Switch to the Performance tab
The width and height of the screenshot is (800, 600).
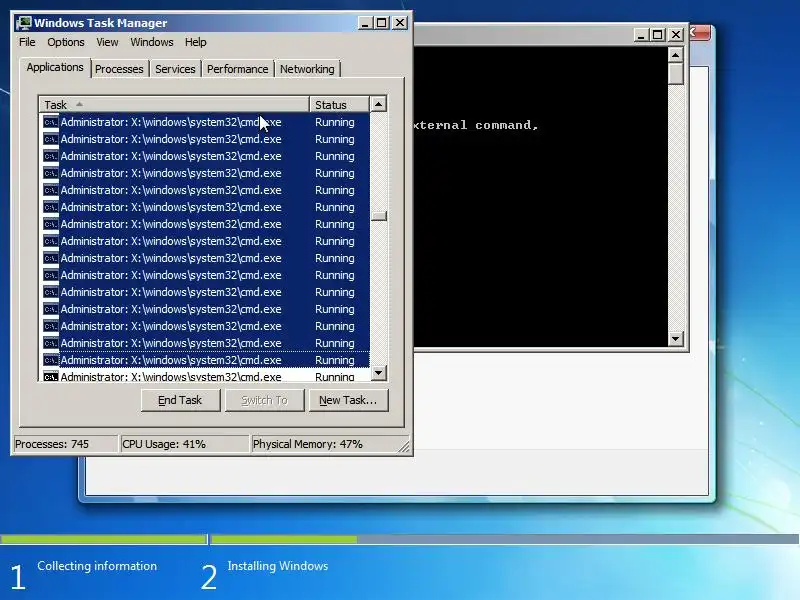pos(237,69)
